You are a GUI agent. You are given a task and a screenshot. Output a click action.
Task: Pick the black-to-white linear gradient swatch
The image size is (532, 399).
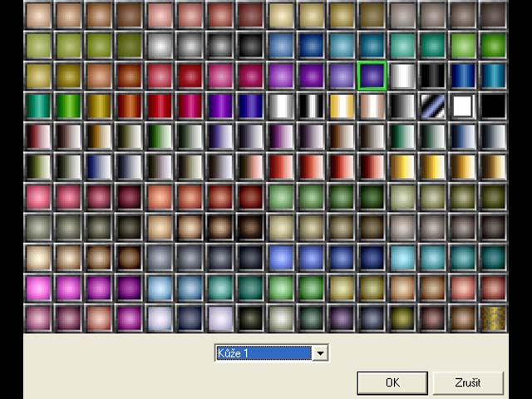point(402,106)
